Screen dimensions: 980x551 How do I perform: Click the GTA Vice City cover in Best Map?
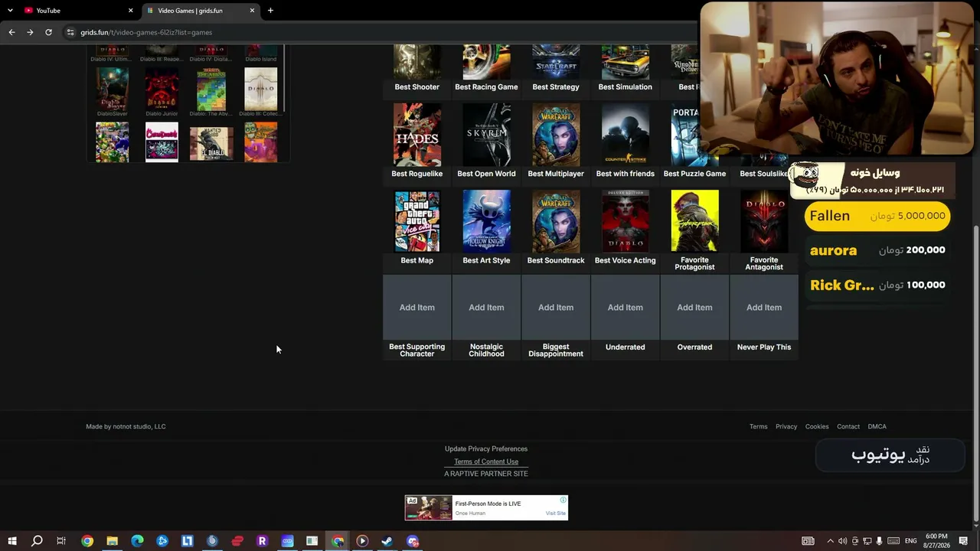click(x=417, y=221)
